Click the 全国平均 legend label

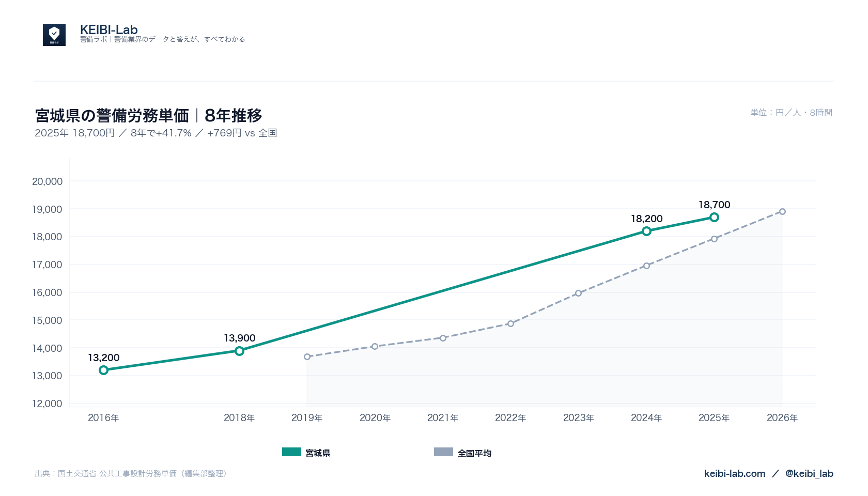coord(474,453)
